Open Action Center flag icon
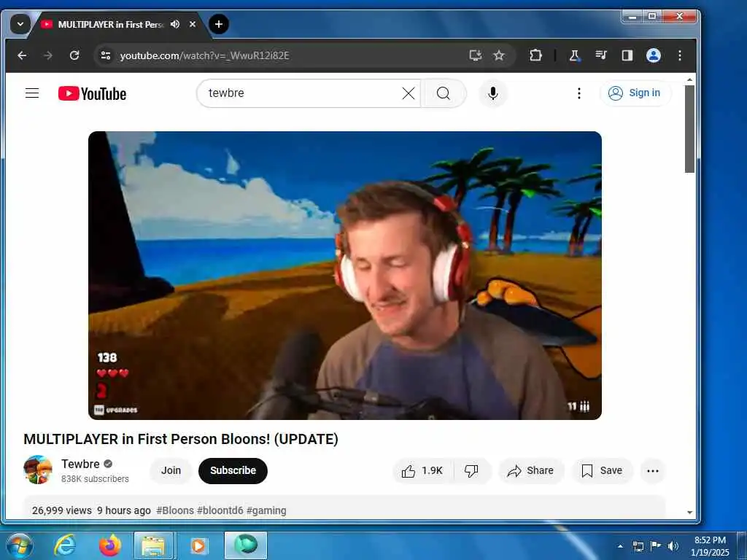This screenshot has height=560, width=747. point(656,545)
